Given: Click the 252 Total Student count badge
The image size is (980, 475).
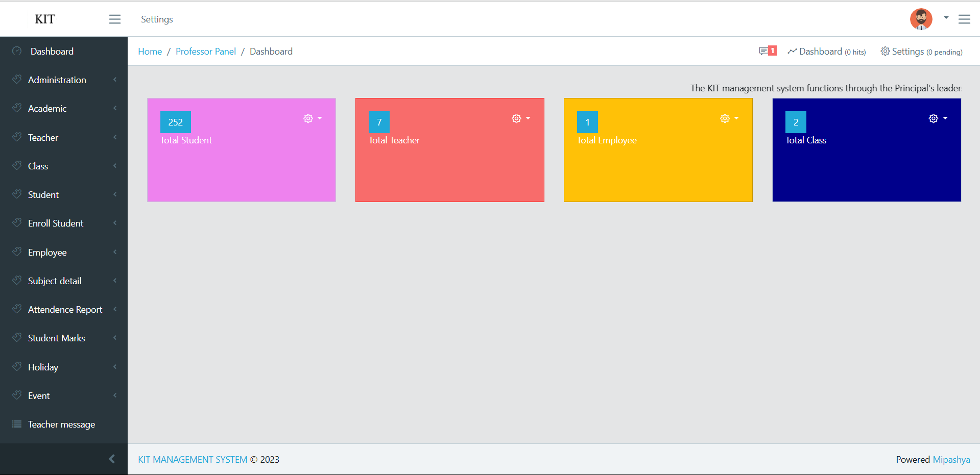Looking at the screenshot, I should 175,122.
